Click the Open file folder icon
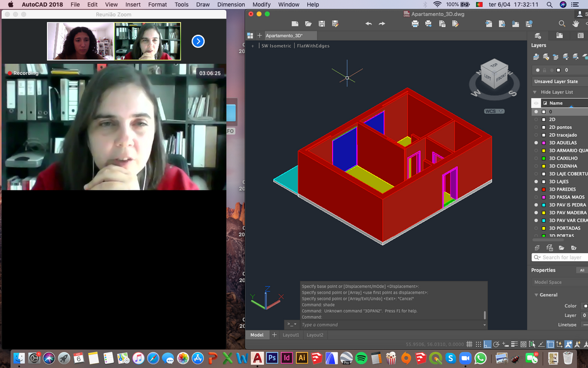The width and height of the screenshot is (588, 368). pyautogui.click(x=308, y=23)
